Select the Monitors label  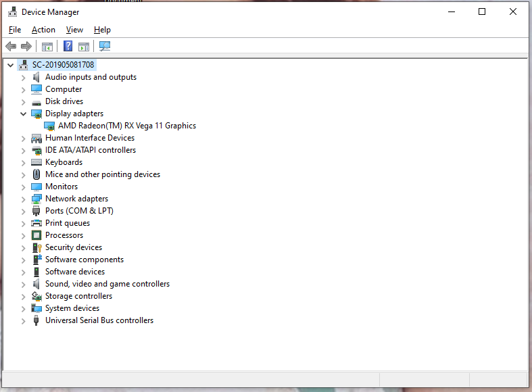(x=62, y=187)
